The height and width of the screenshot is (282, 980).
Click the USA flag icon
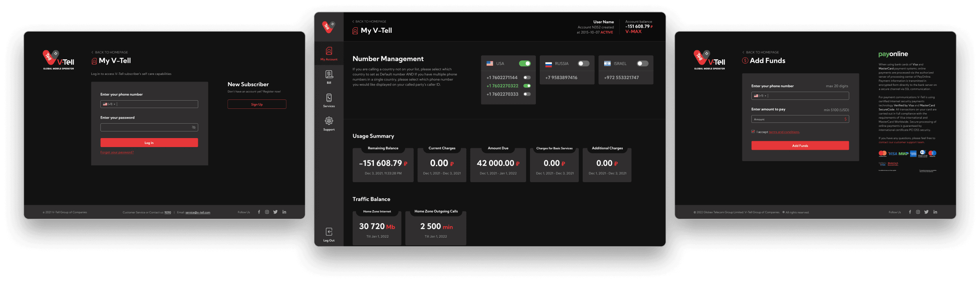pyautogui.click(x=489, y=64)
